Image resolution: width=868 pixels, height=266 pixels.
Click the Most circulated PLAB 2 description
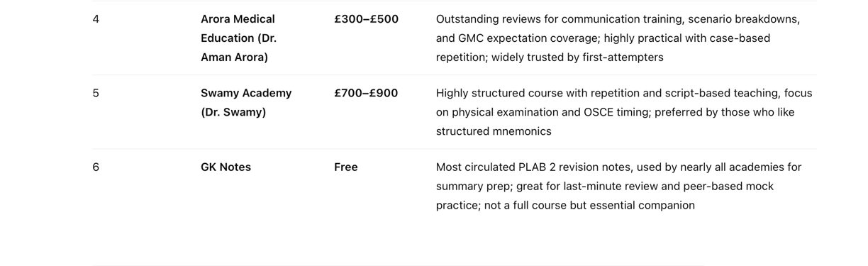[618, 187]
